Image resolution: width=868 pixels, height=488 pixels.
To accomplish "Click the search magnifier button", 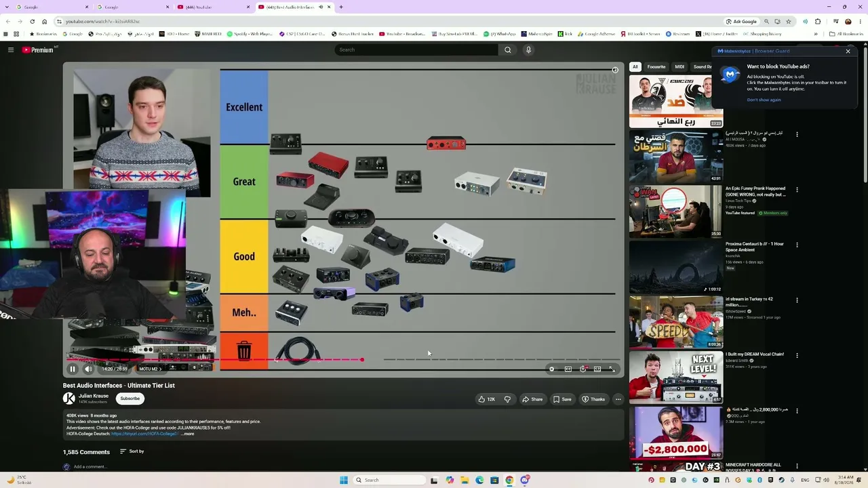I will click(x=508, y=49).
